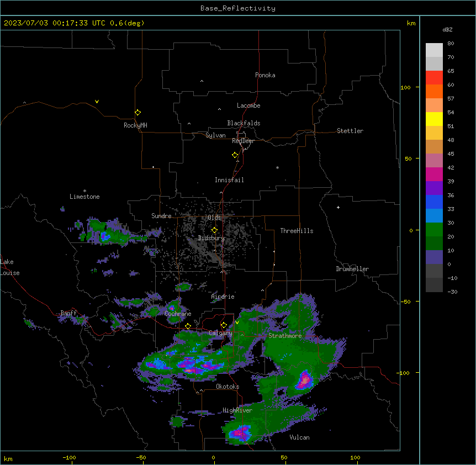Click the Sundre town label
The image size is (476, 465).
pos(161,216)
